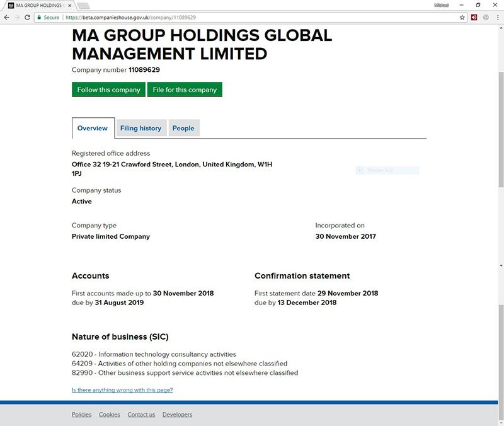Open Chrome's three-dot menu

[498, 18]
